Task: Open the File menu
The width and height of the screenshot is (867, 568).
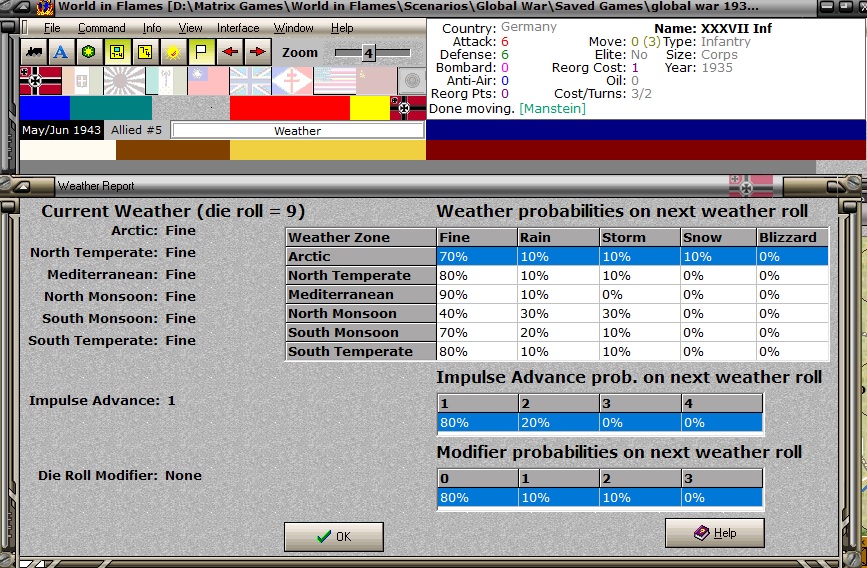Action: [x=52, y=28]
